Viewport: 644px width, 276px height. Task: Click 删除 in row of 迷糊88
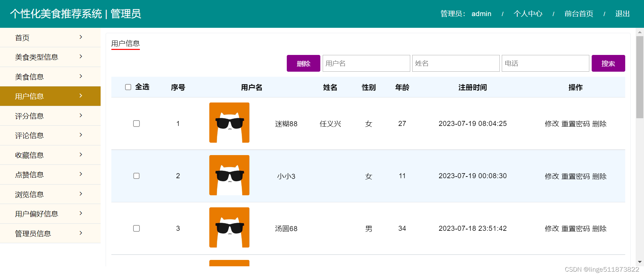point(599,124)
